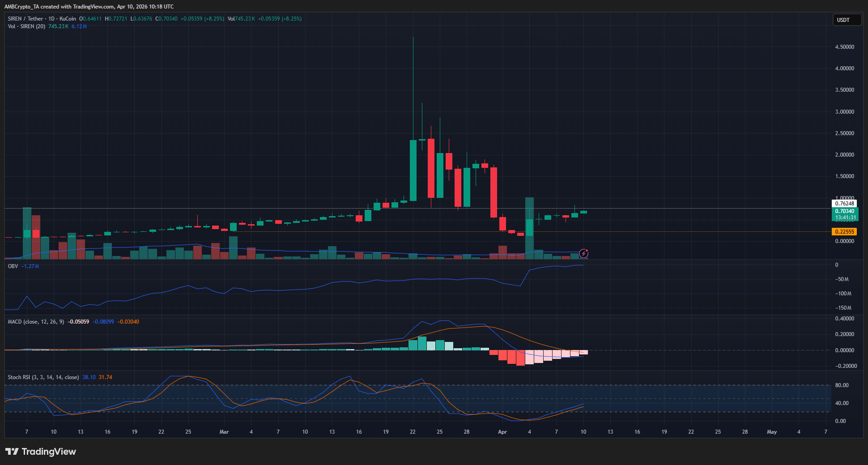Click the Vol · SIREN (20) indicator label
Screen dimensions: 868x465
[x=28, y=26]
